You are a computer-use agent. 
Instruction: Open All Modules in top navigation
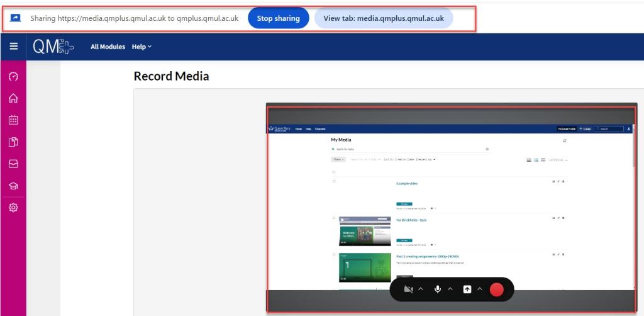pyautogui.click(x=108, y=47)
